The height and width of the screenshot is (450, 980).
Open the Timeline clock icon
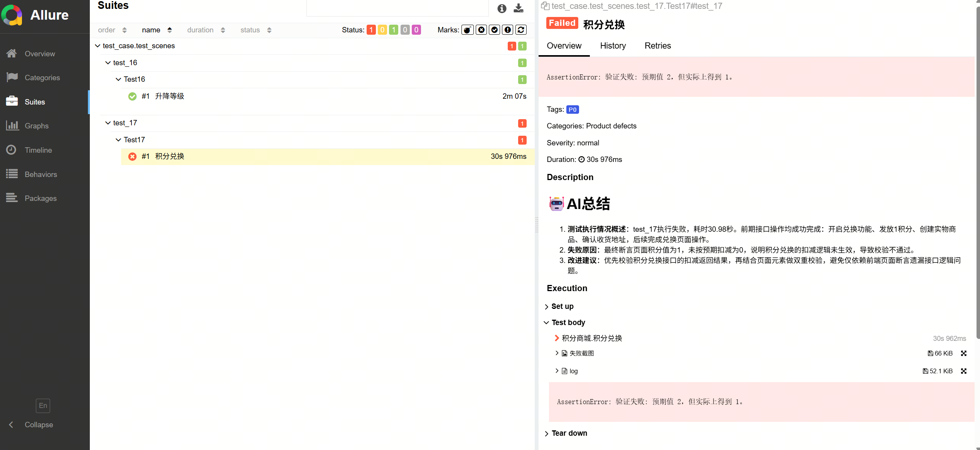[11, 150]
